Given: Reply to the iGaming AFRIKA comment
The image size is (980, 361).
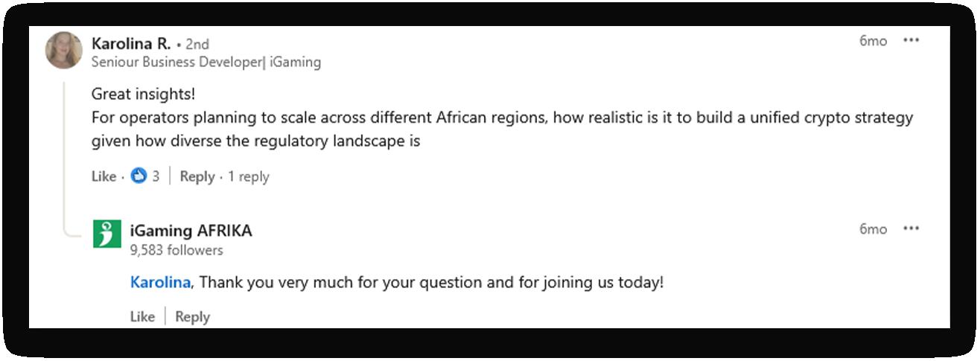Looking at the screenshot, I should [x=192, y=316].
